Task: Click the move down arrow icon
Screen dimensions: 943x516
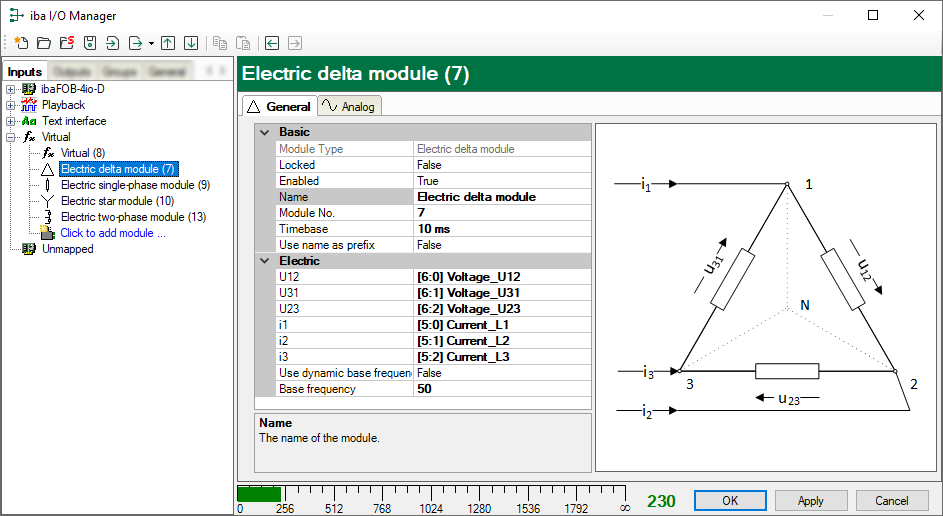Action: click(190, 43)
